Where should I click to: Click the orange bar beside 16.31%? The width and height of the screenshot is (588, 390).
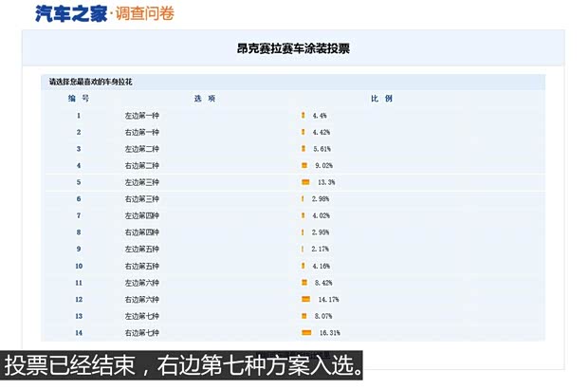click(x=306, y=332)
